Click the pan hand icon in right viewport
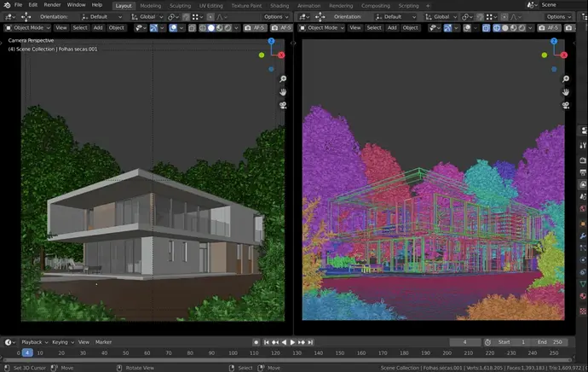 click(566, 92)
